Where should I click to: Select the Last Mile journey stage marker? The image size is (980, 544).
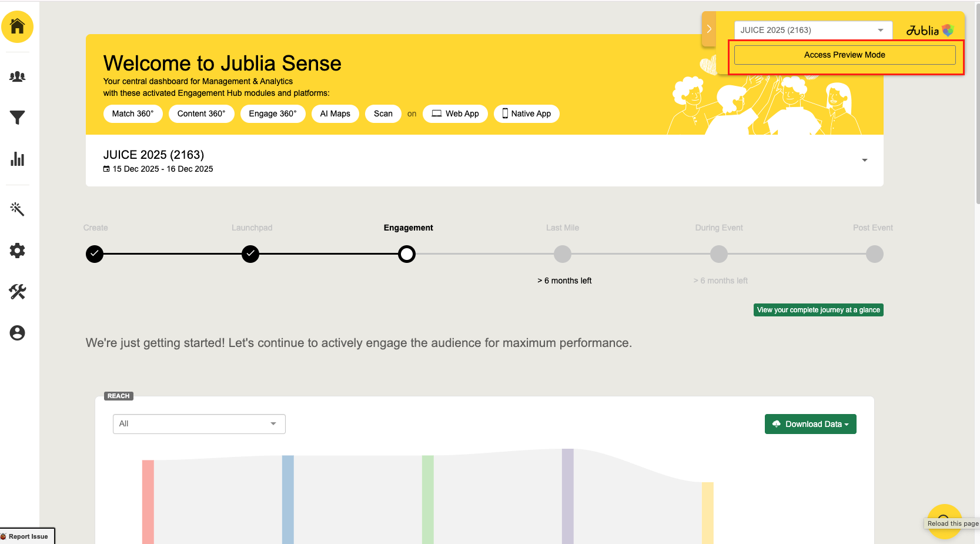pyautogui.click(x=563, y=254)
